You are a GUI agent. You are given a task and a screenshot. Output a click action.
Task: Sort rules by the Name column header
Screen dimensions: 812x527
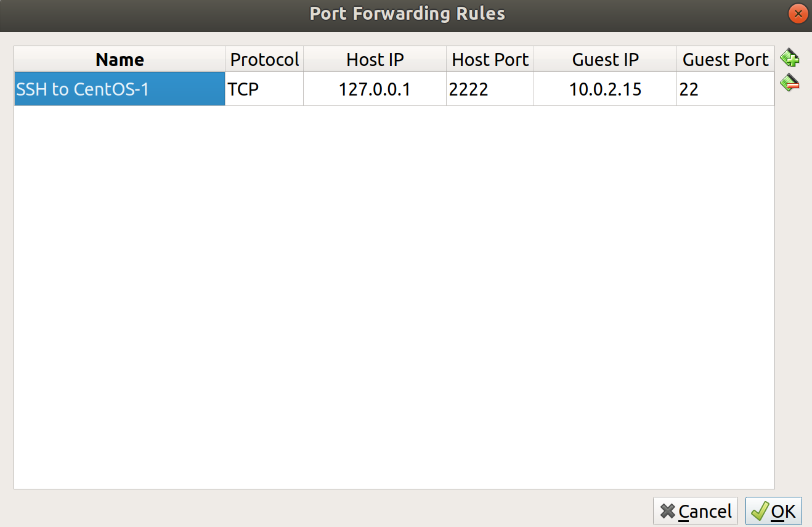coord(120,59)
